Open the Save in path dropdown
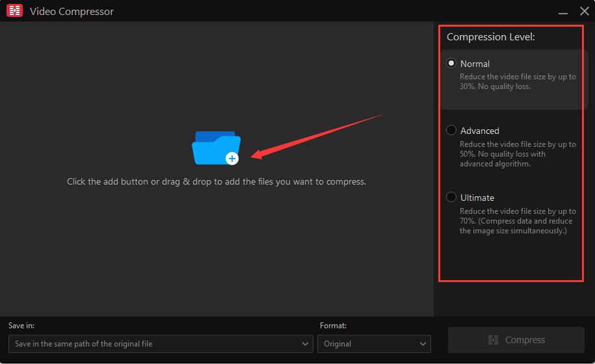Viewport: 595px width, 364px height. tap(160, 344)
